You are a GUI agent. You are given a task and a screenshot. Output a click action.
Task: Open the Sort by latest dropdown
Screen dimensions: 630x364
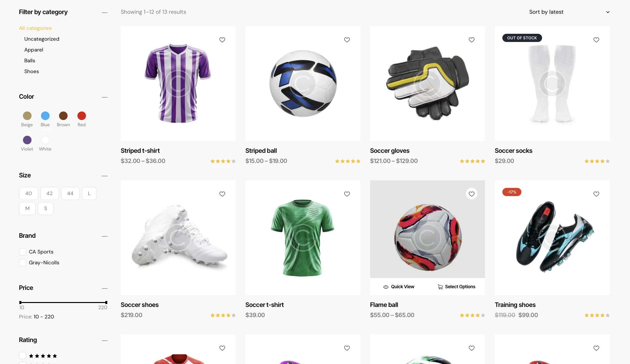(x=569, y=12)
